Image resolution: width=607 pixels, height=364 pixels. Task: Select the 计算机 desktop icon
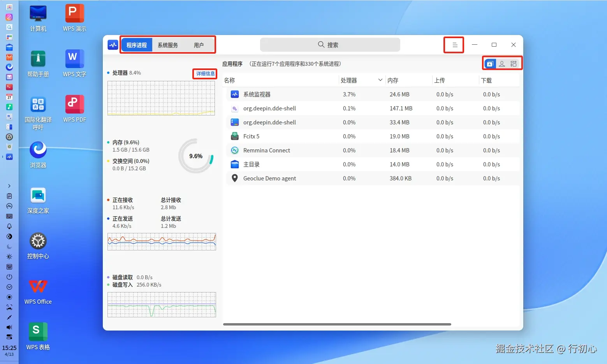point(38,19)
